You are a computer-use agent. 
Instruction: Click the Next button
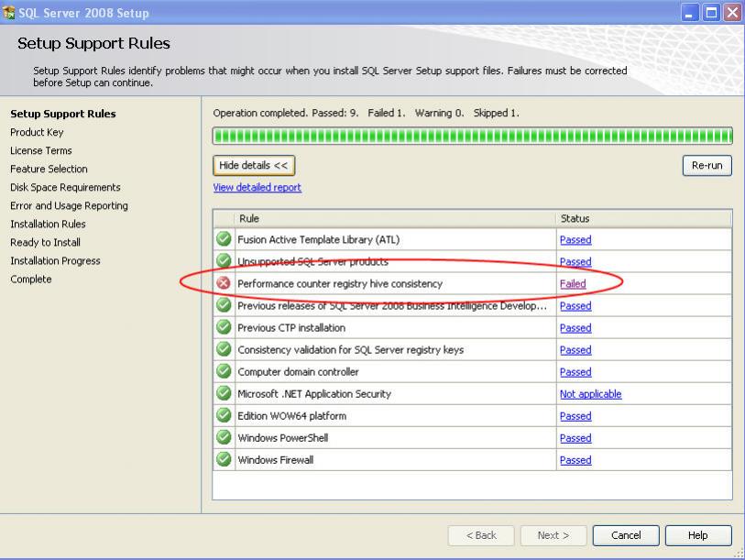[553, 535]
